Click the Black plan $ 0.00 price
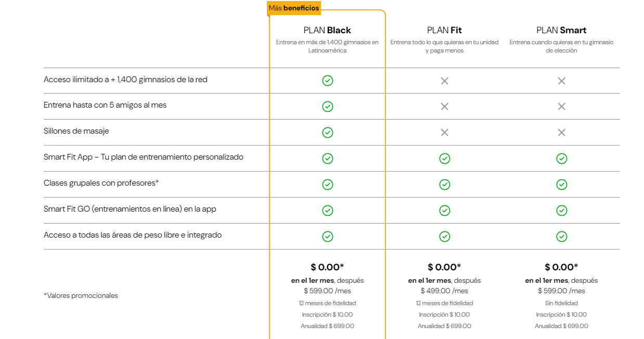644x339 pixels. (327, 267)
